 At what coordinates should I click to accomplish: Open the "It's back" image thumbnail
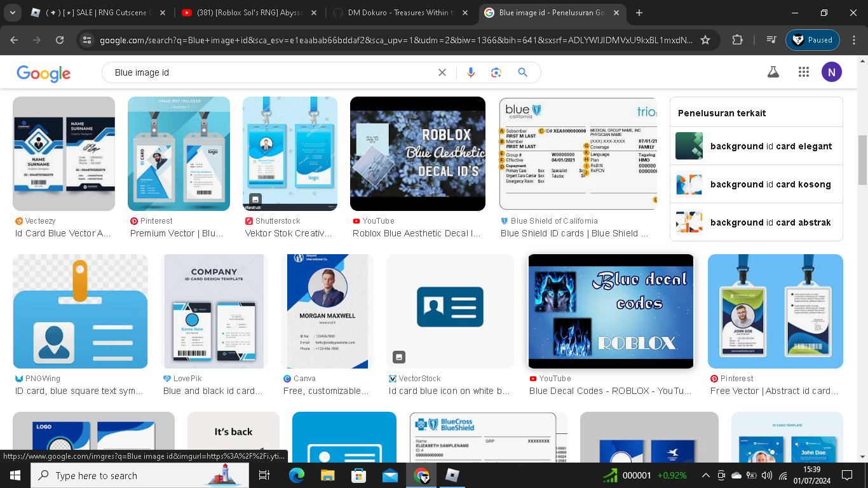[233, 437]
